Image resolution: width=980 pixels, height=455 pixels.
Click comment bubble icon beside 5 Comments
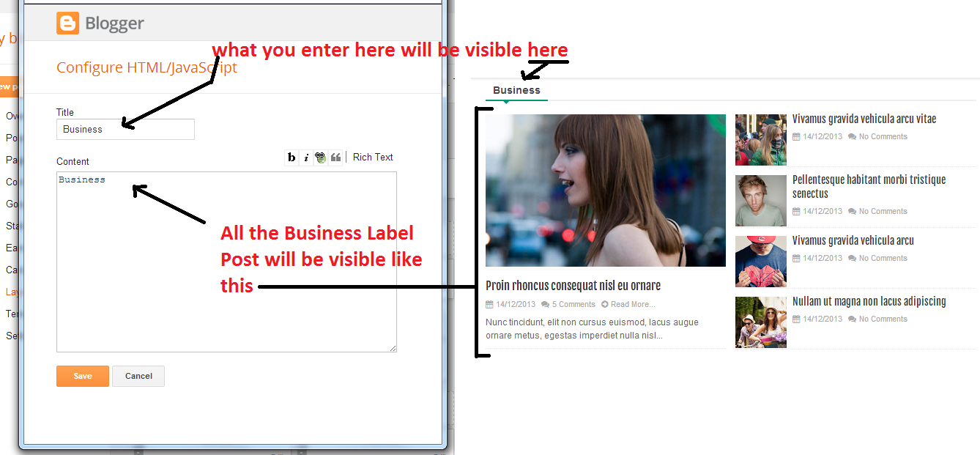[x=545, y=304]
